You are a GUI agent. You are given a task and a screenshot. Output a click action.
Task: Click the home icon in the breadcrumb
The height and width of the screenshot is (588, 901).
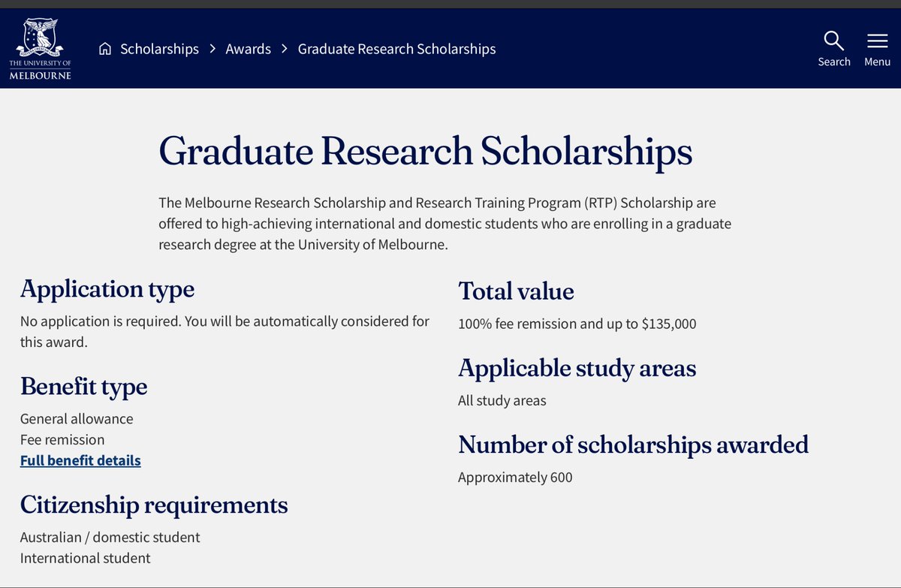pos(104,48)
